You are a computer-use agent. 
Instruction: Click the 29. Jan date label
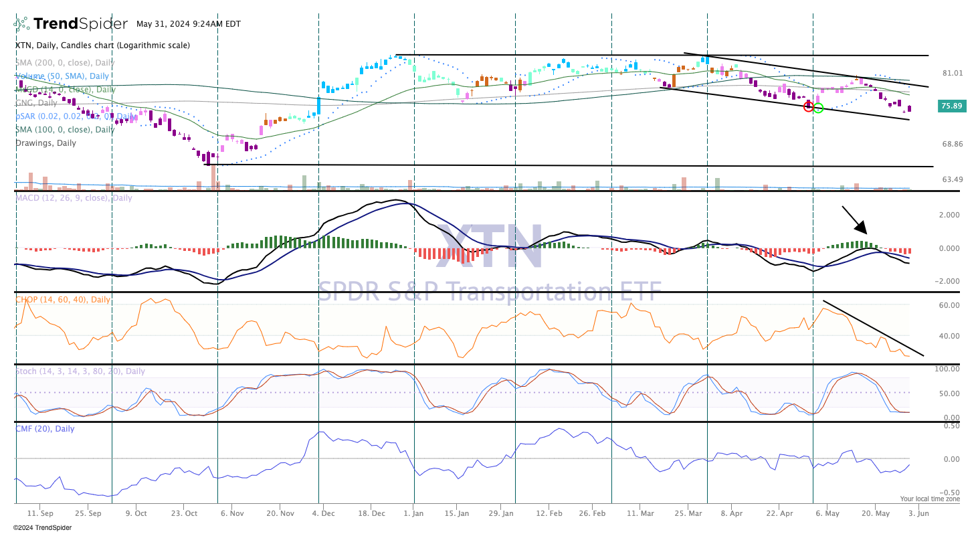click(501, 513)
